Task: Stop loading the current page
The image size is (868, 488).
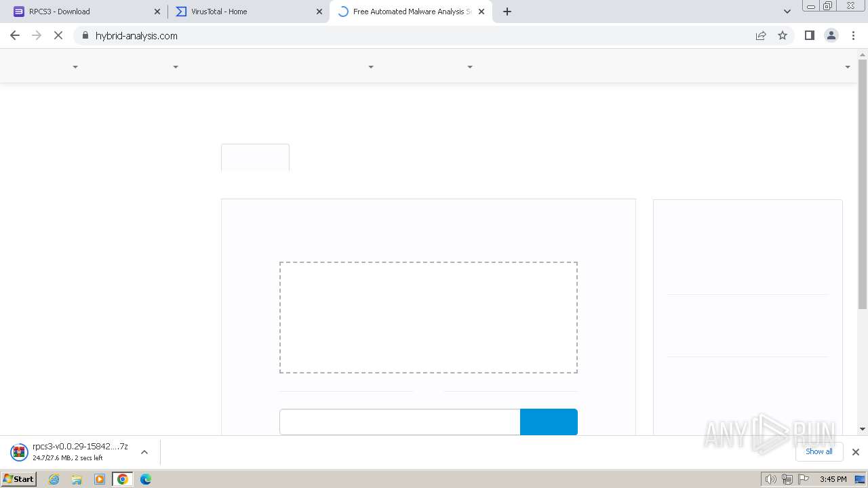Action: 58,35
